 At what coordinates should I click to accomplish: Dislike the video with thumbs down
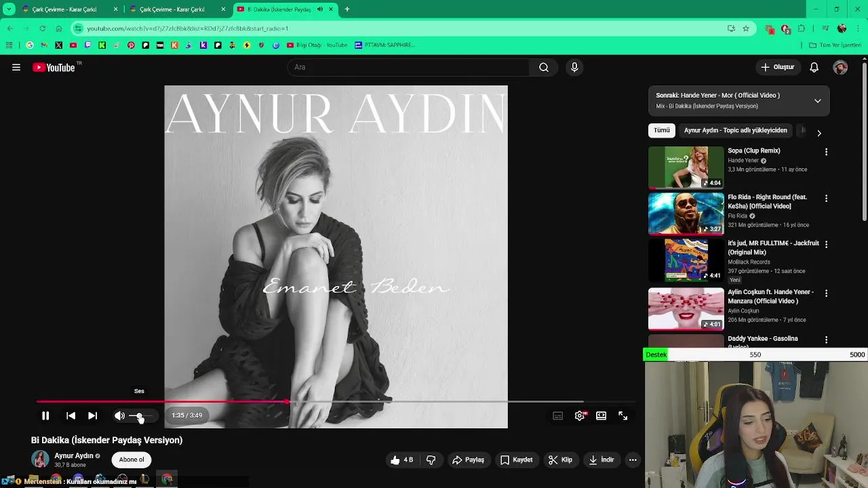(431, 460)
